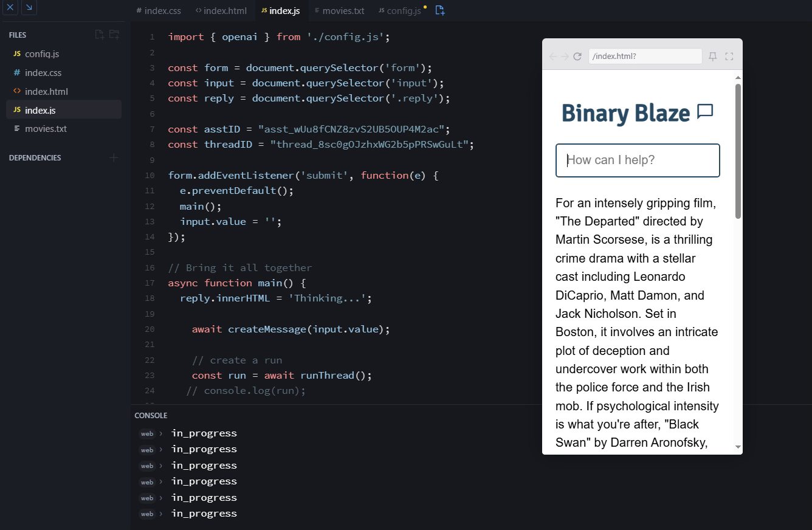Click the diagonal arrow icon beside the X
This screenshot has height=530, width=812.
tap(29, 8)
